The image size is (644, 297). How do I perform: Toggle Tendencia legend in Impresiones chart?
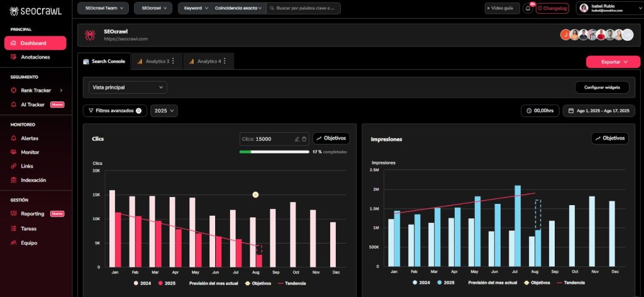571,283
